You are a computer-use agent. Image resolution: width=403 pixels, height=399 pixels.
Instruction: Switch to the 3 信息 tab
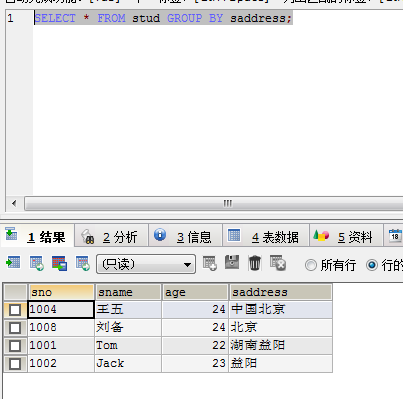[x=185, y=237]
